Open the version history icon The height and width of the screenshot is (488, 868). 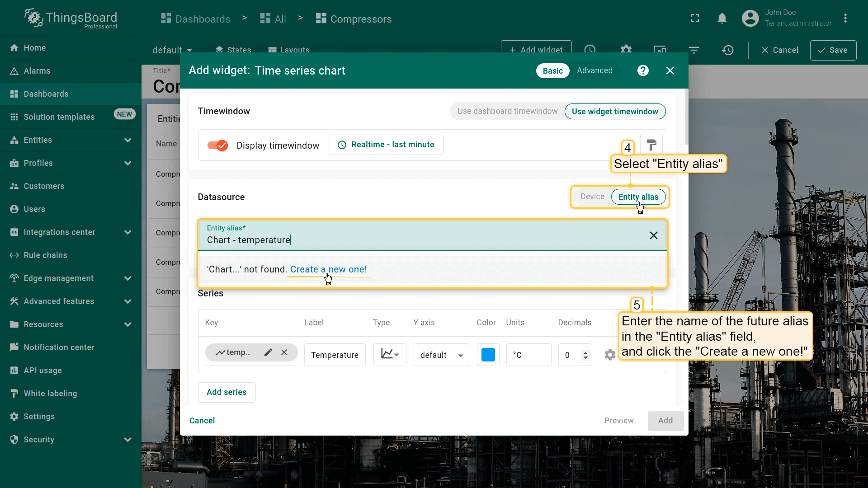click(727, 50)
